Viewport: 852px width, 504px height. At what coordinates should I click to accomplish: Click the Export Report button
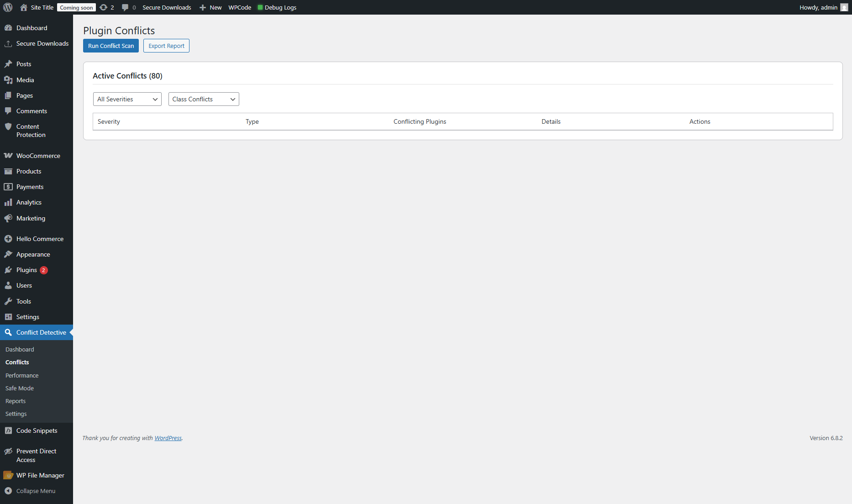click(166, 46)
